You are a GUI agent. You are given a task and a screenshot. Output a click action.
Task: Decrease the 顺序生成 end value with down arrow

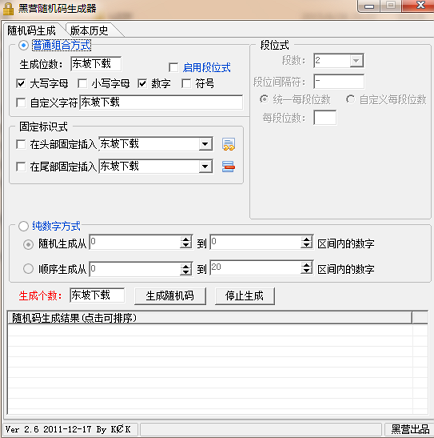[306, 271]
